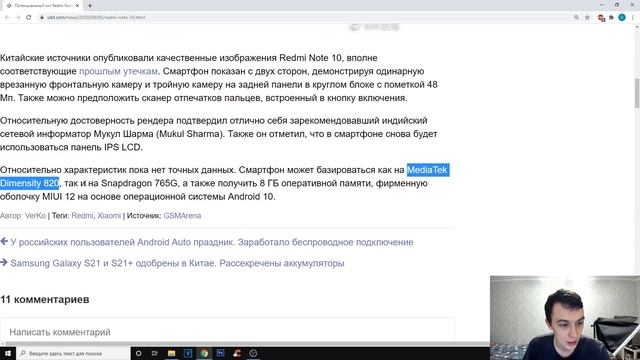Open Cortana circle on the taskbar
Viewport: 640px width, 360px height.
(x=139, y=353)
